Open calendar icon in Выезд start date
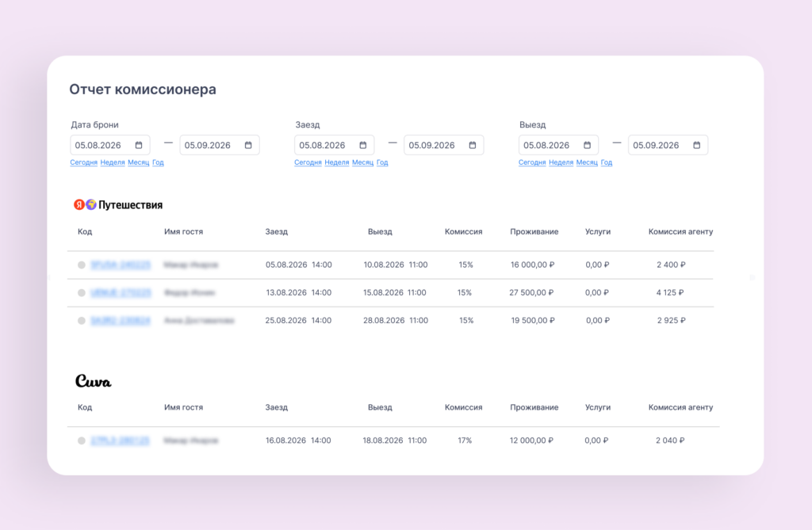812x530 pixels. click(x=588, y=146)
